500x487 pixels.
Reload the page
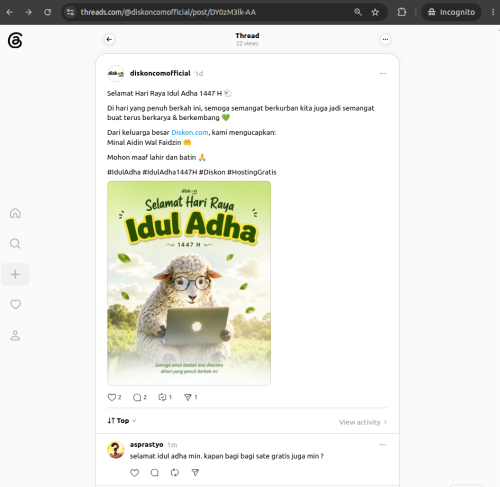(48, 12)
